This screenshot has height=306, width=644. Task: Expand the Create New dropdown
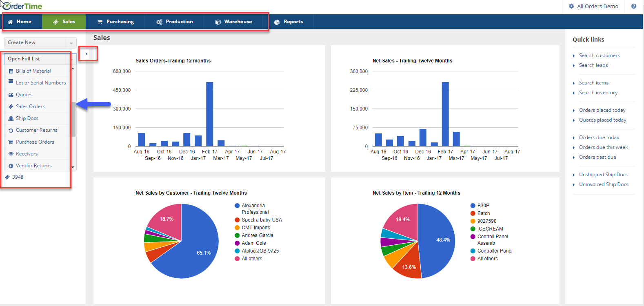point(71,43)
